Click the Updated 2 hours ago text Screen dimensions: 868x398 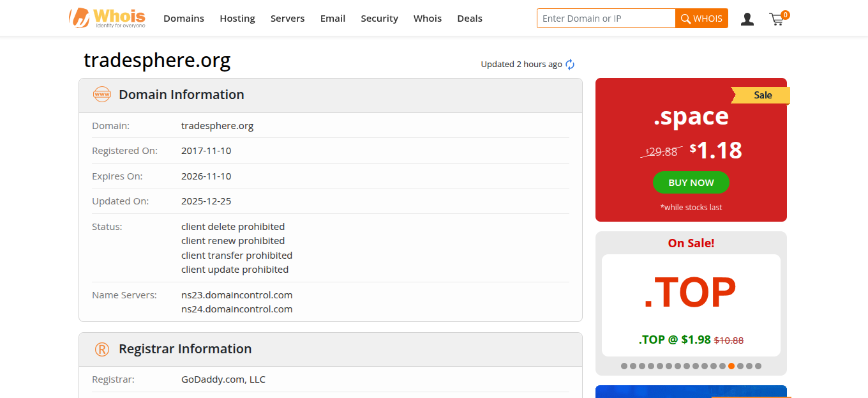(x=521, y=65)
